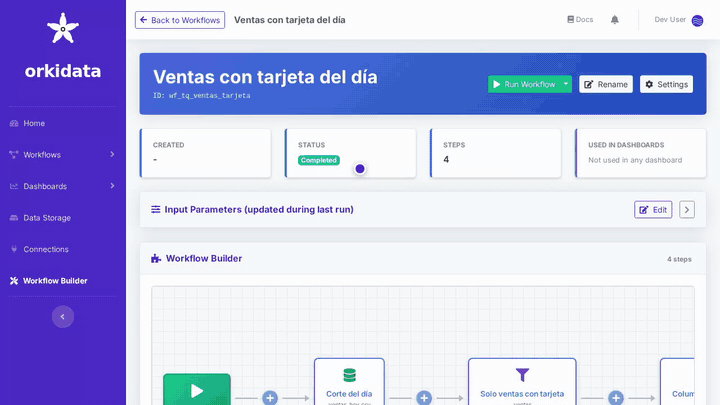Click the Created card value

[x=155, y=160]
